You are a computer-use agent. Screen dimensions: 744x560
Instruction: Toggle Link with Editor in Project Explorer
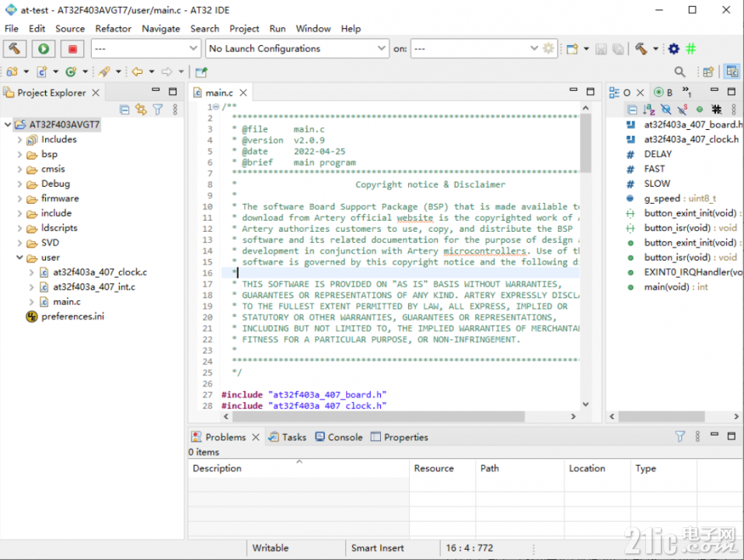click(x=141, y=110)
